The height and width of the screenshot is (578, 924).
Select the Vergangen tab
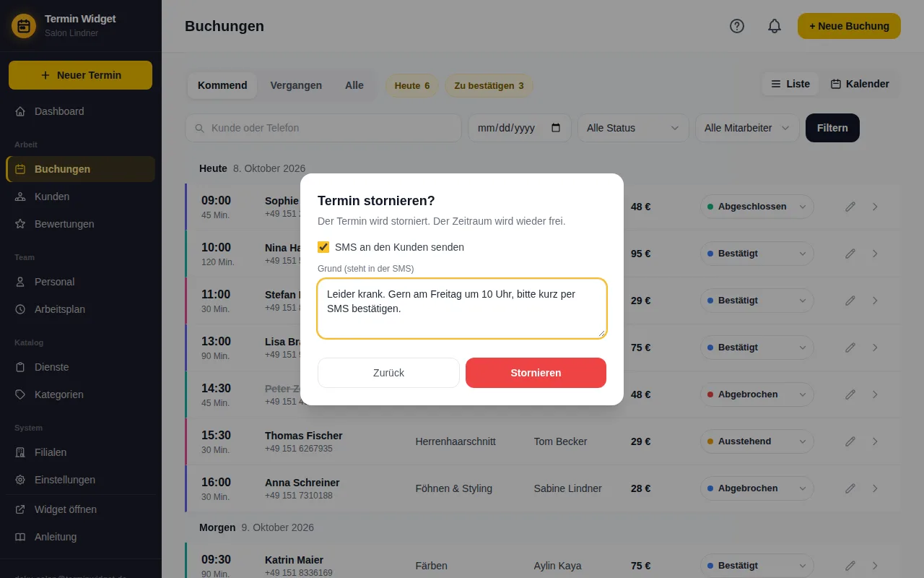pyautogui.click(x=296, y=85)
